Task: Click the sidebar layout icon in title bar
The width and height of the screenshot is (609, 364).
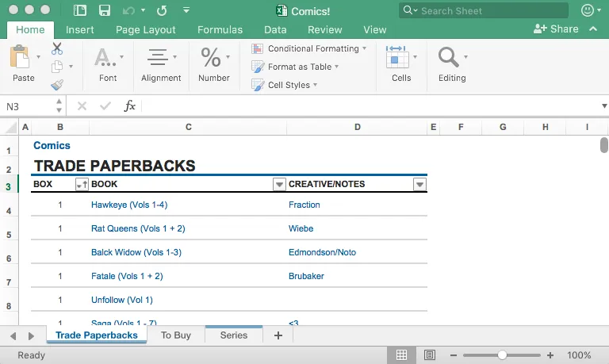Action: click(x=80, y=10)
